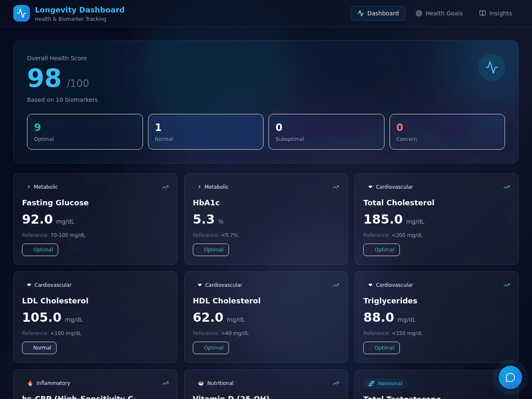Open the Triglycerides card title

(390, 301)
